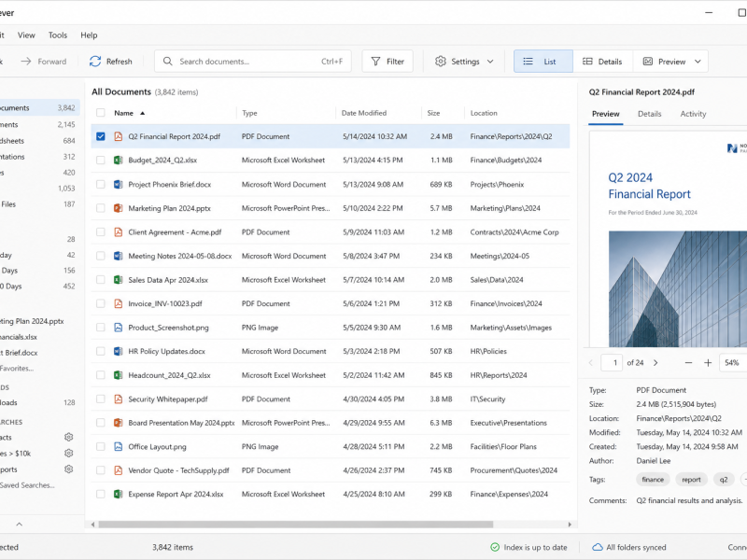The image size is (747, 560).
Task: Click PowerPoint icon of Marketing Plan 2024.pptx
Action: tap(119, 208)
